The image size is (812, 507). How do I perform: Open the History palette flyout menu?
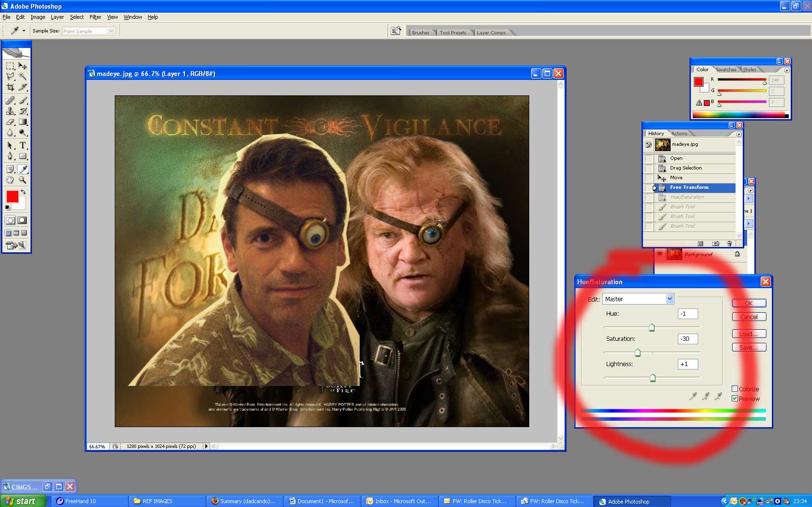tap(739, 134)
